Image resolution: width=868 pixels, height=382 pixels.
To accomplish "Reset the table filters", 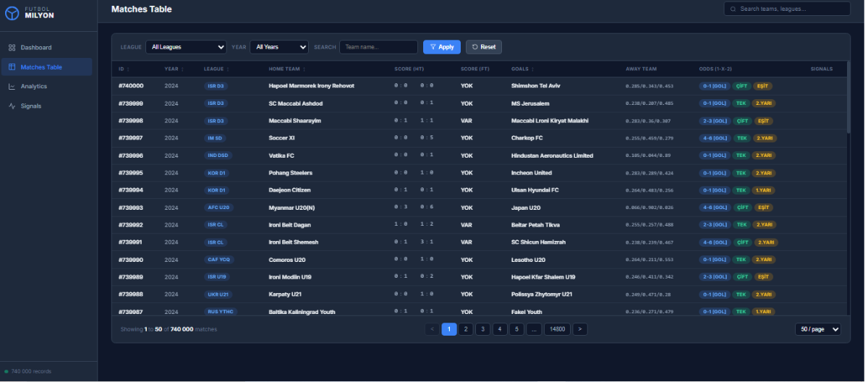I will 484,47.
